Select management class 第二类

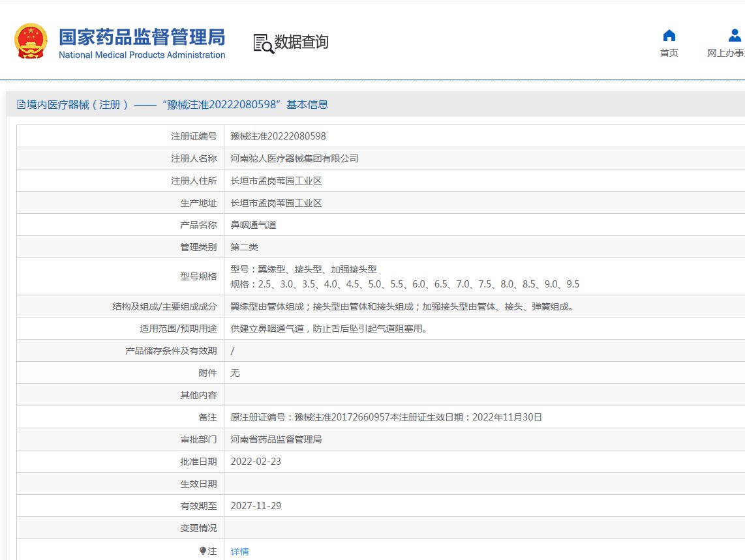(244, 248)
